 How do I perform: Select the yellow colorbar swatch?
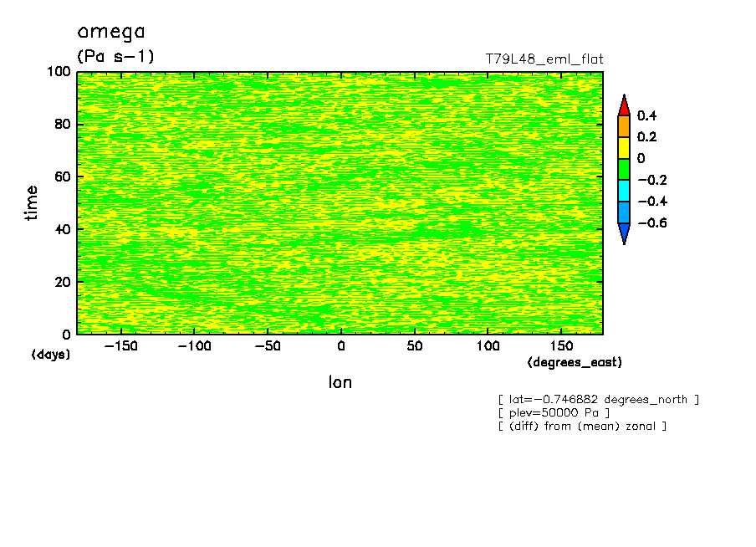click(x=623, y=148)
